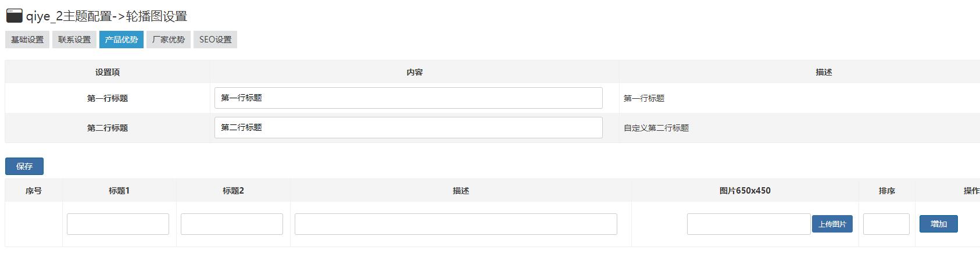
Task: Focus the 描述 text field in bottom table
Action: coord(456,224)
